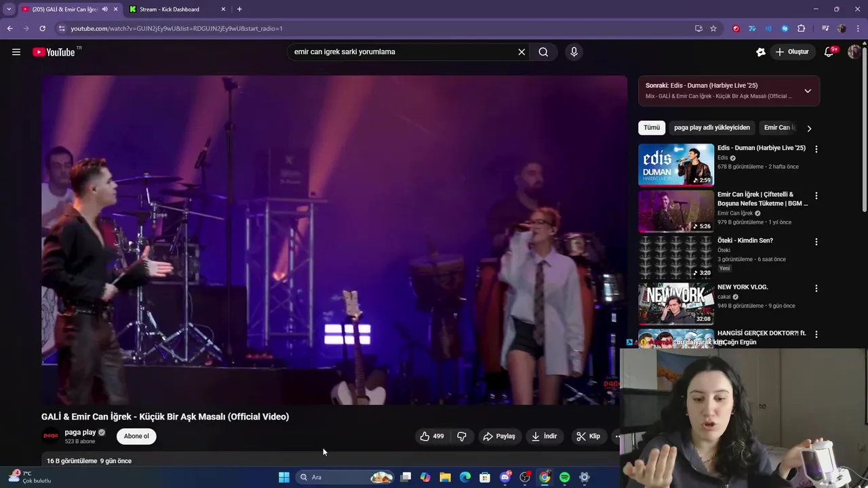Image resolution: width=868 pixels, height=488 pixels.
Task: Open options for 'NEW YORK VLOG.' video
Action: pyautogui.click(x=816, y=288)
